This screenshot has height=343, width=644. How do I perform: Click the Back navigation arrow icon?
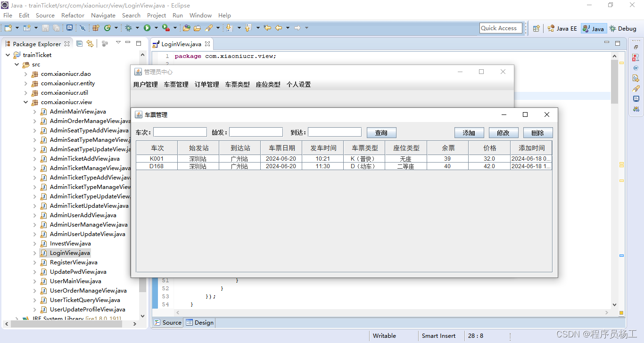(279, 28)
